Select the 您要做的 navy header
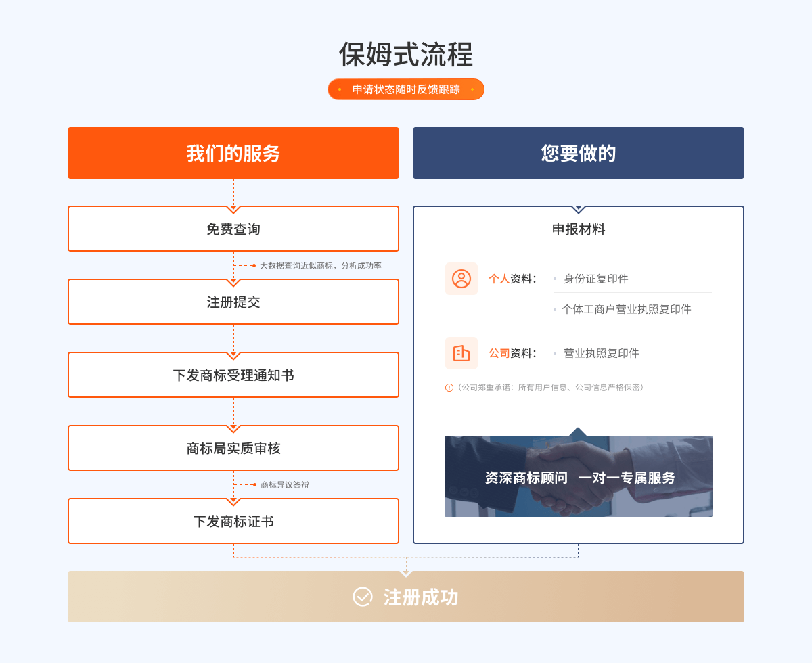This screenshot has width=812, height=663. [x=579, y=153]
